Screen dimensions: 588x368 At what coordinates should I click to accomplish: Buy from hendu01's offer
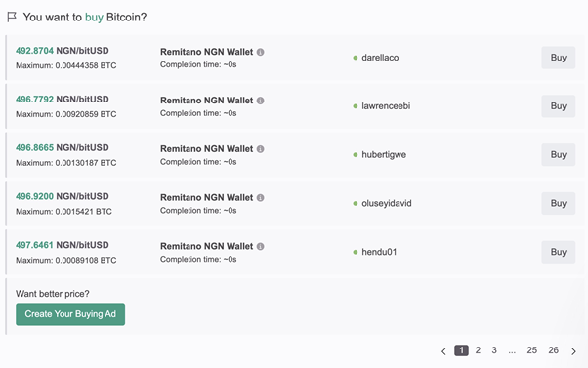pyautogui.click(x=558, y=252)
